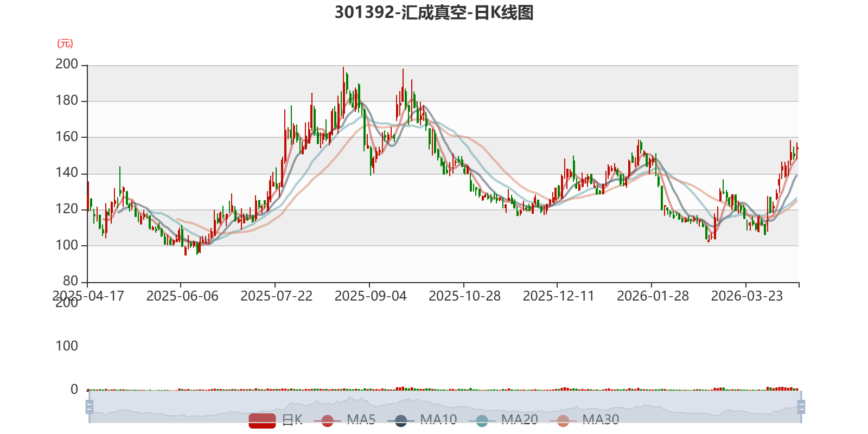Select the 140 price axis label
Viewport: 868px width, 434px height.
67,173
